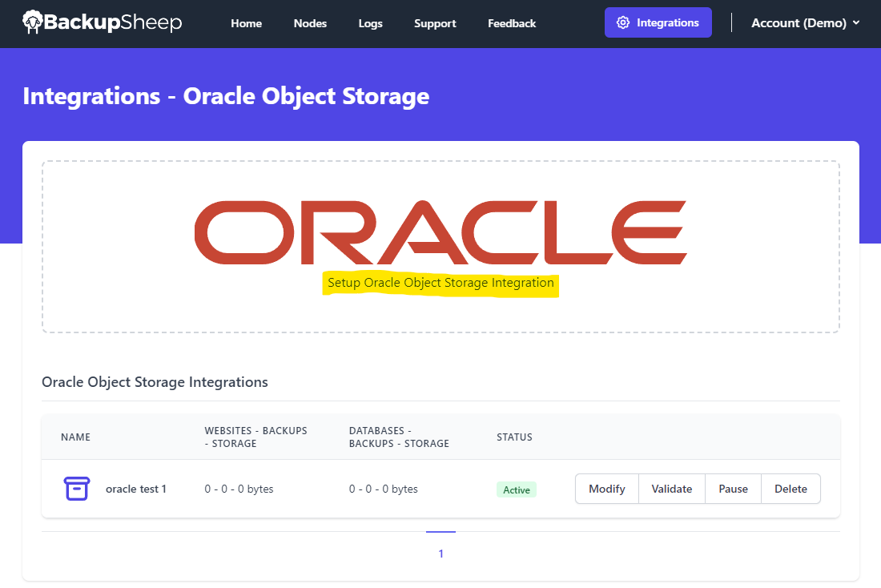The height and width of the screenshot is (588, 881).
Task: Pause the oracle test 1 integration
Action: [733, 489]
